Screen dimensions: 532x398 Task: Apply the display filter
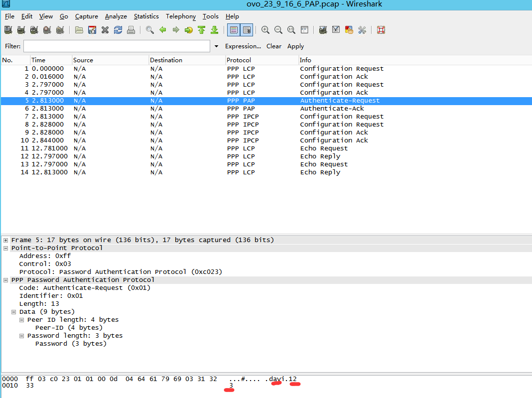pyautogui.click(x=295, y=46)
